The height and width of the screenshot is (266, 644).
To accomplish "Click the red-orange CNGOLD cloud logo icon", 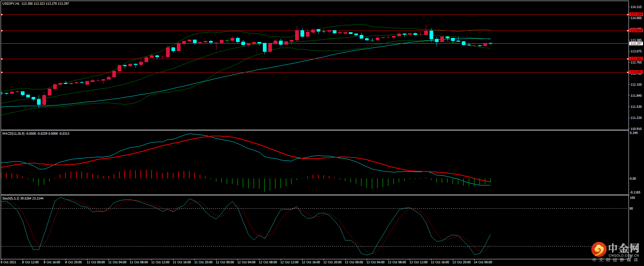I will click(599, 250).
